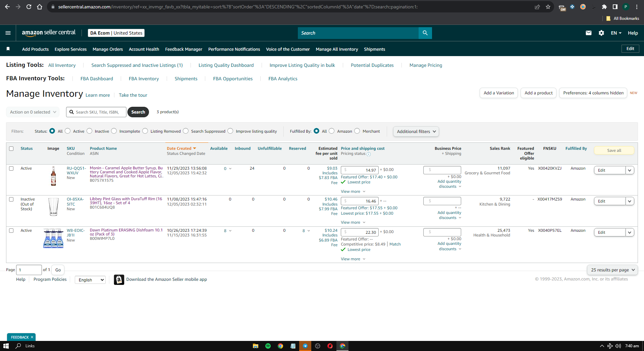Expand View more for the Dawn Dishfoam row

point(353,259)
